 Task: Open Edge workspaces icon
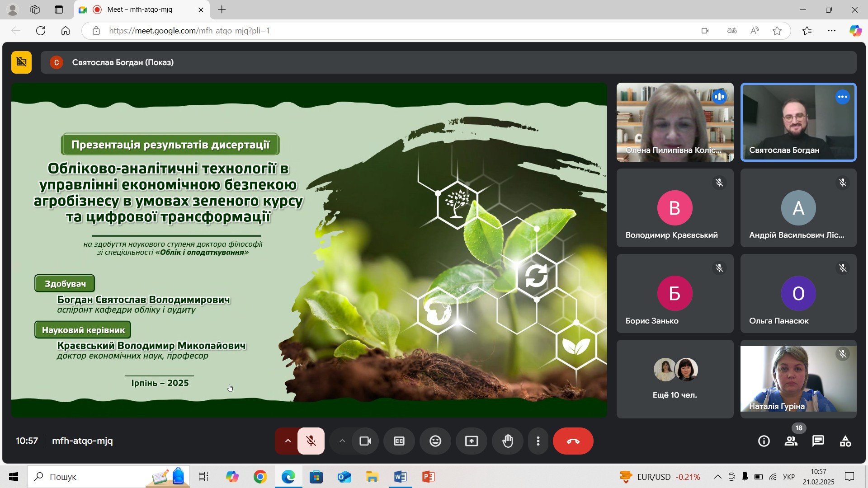click(x=35, y=9)
